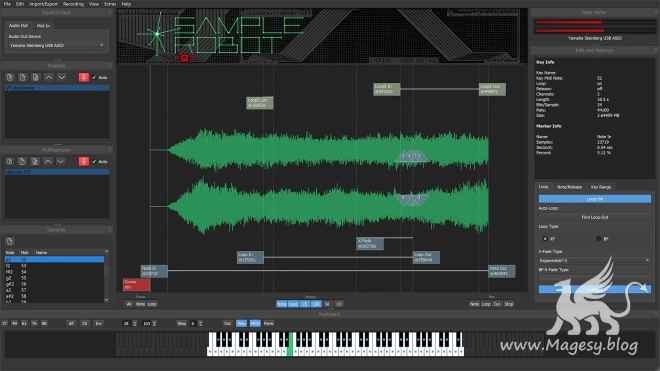The height and width of the screenshot is (371, 660).
Task: Switch to the Key Range tab
Action: point(601,187)
